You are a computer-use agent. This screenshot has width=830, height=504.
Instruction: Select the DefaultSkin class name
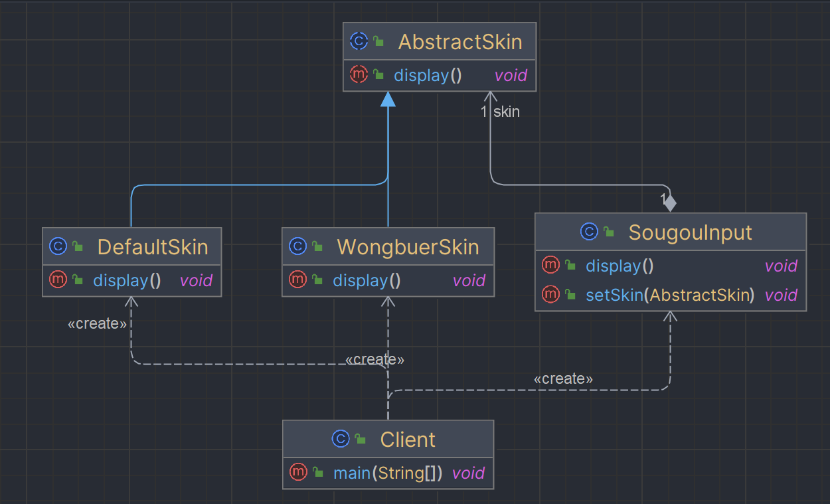click(153, 247)
